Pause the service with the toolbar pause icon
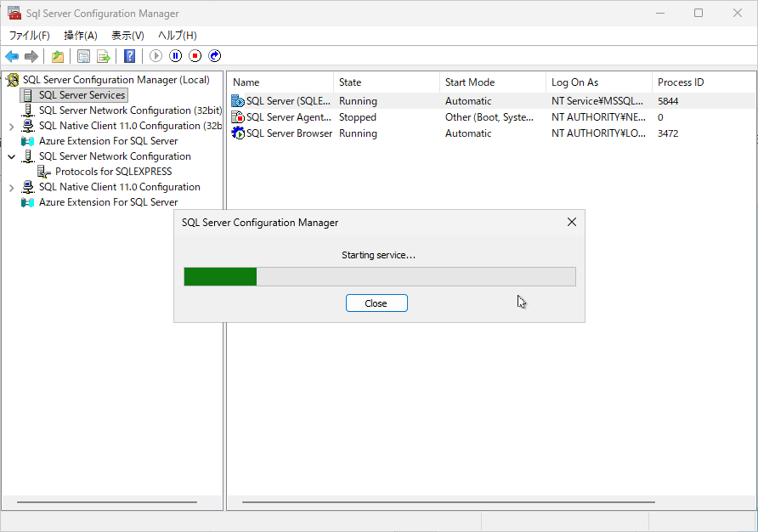758x532 pixels. tap(176, 56)
